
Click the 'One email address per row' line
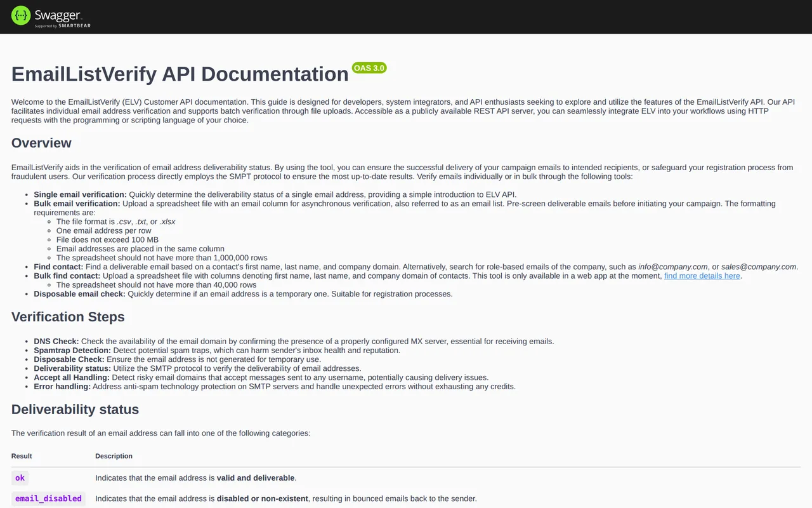104,231
